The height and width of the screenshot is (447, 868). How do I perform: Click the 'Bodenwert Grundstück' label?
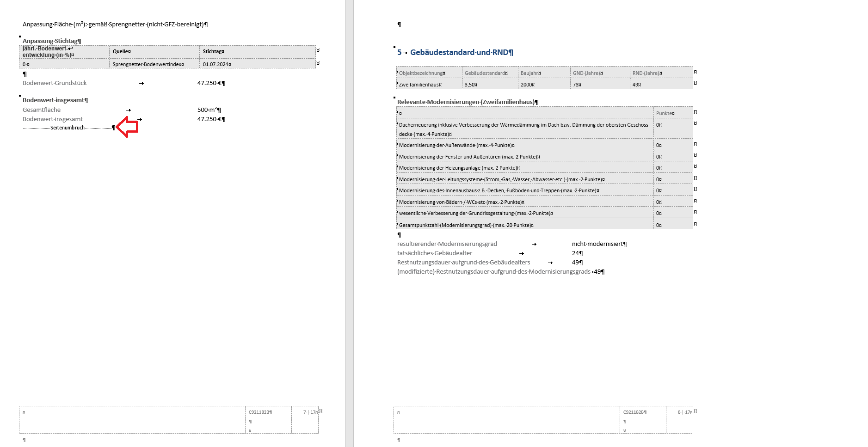[x=55, y=83]
